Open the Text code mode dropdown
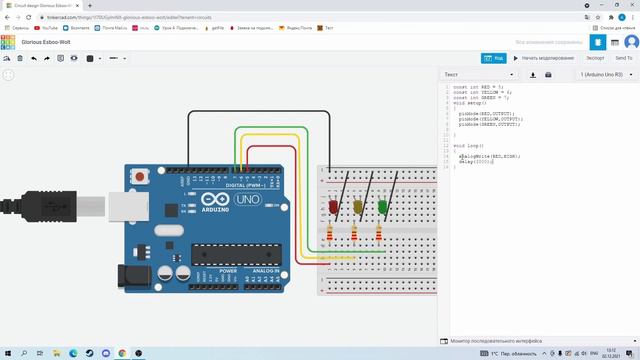The image size is (640, 360). [x=479, y=75]
